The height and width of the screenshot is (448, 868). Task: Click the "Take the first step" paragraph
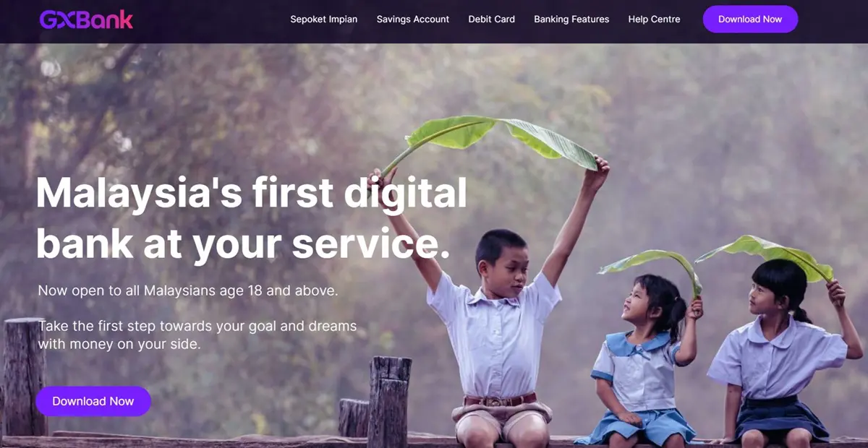[197, 335]
